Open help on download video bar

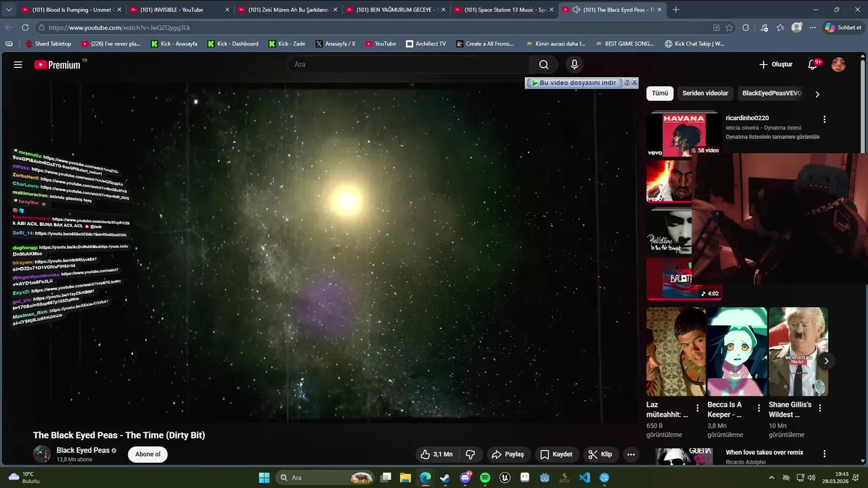click(627, 83)
